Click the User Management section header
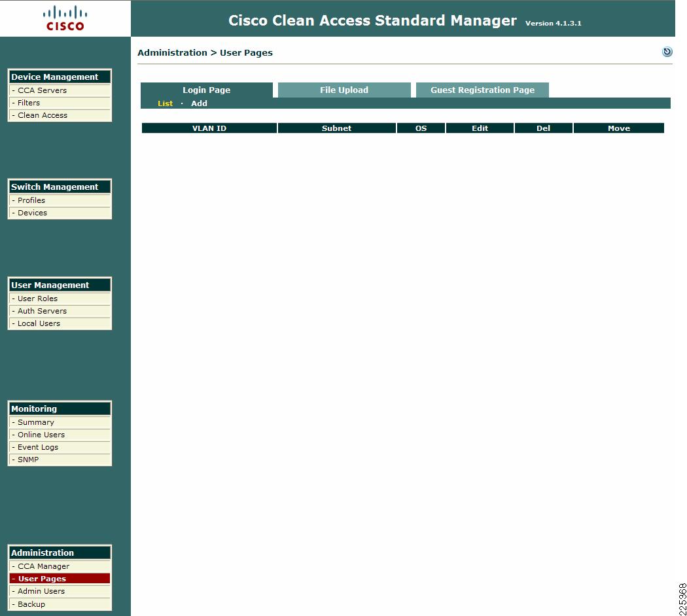The height and width of the screenshot is (616, 687). (60, 285)
